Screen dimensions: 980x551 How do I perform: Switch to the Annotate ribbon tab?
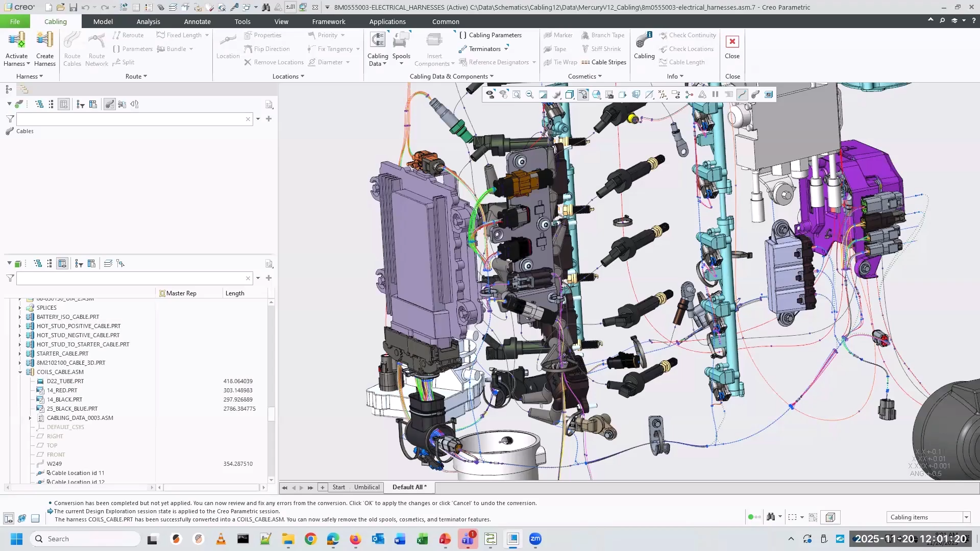(198, 21)
